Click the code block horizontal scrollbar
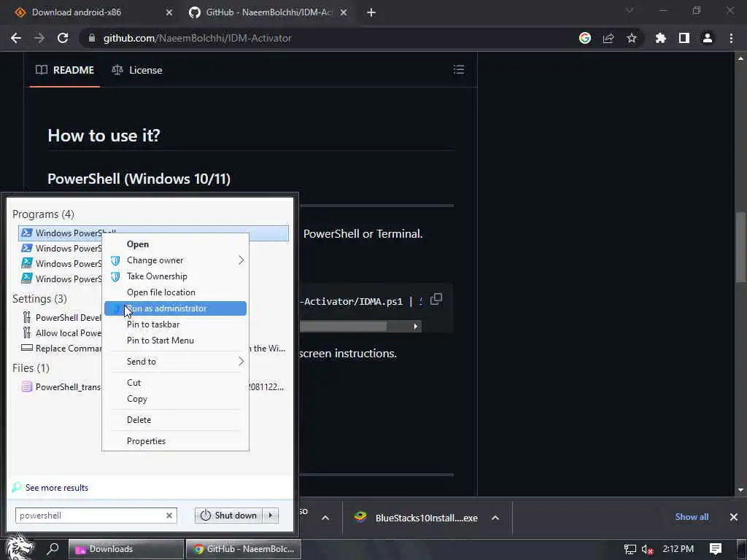747x560 pixels. coord(343,326)
